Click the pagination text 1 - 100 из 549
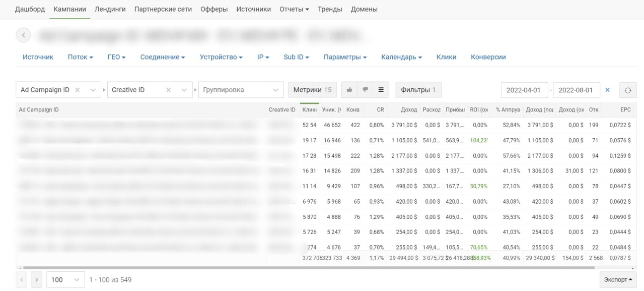 pyautogui.click(x=110, y=279)
